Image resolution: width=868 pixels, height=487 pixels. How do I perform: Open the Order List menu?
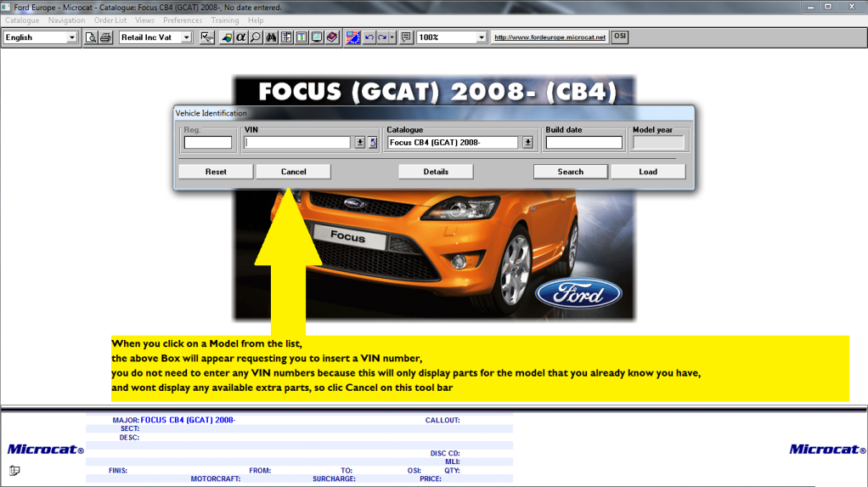(x=110, y=20)
